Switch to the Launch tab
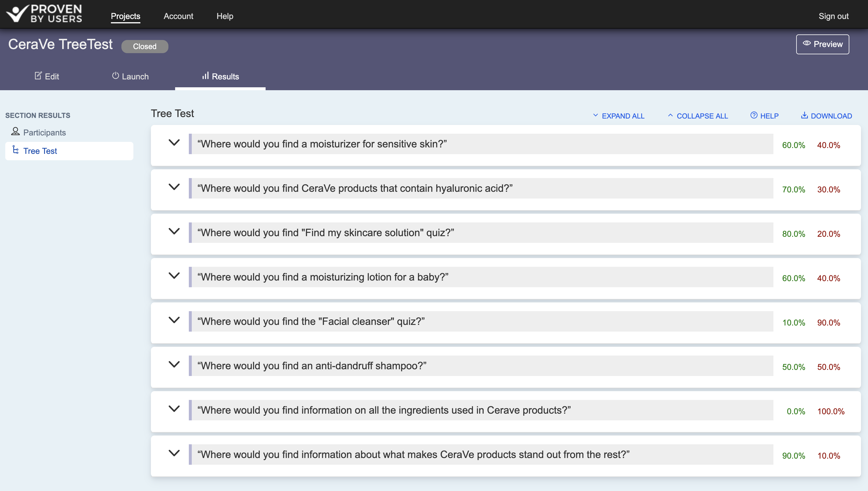This screenshot has height=491, width=868. pyautogui.click(x=130, y=76)
